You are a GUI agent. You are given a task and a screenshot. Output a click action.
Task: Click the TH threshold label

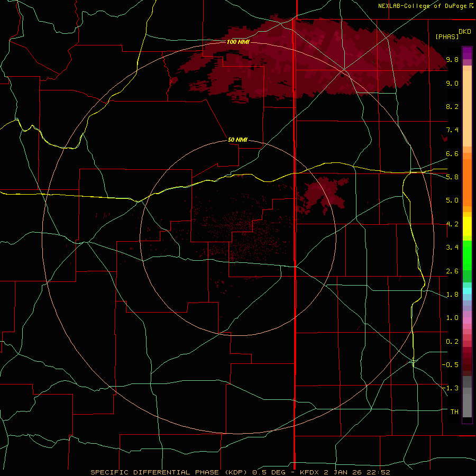coord(454,412)
